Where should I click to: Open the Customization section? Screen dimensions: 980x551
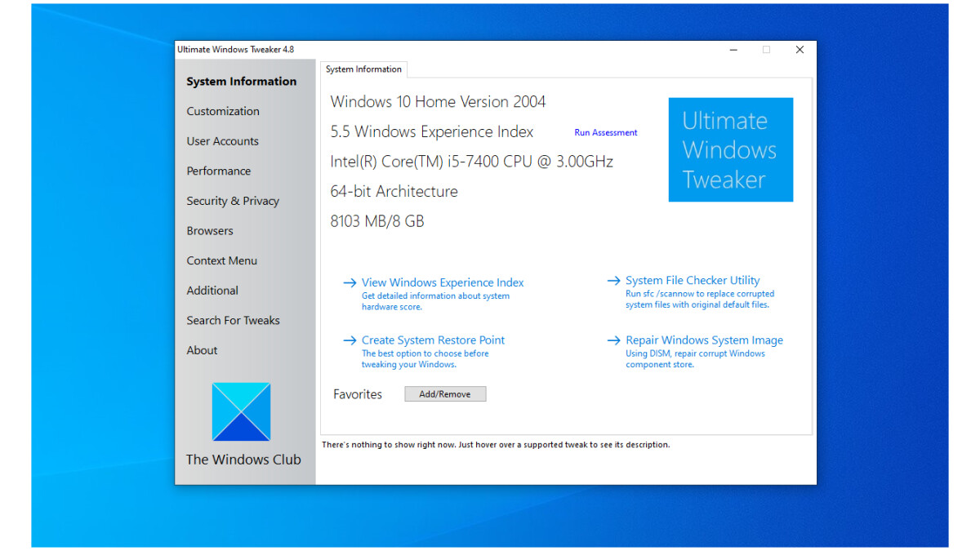[223, 111]
